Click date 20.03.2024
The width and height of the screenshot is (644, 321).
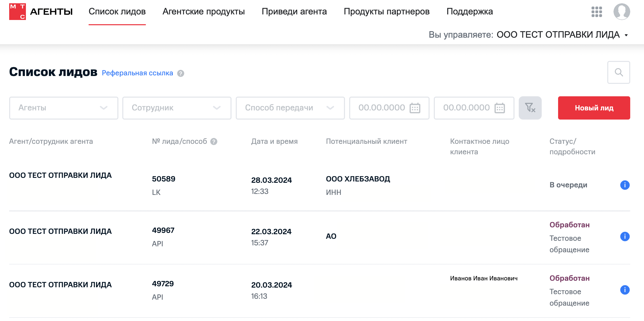272,285
